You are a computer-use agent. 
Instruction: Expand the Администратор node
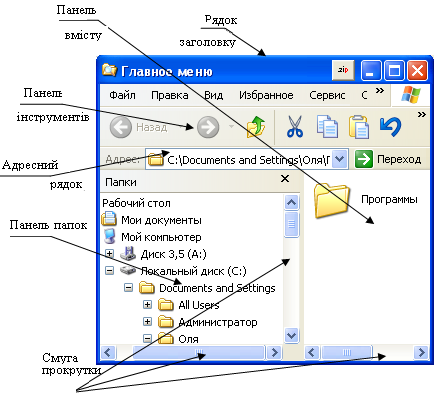point(147,322)
